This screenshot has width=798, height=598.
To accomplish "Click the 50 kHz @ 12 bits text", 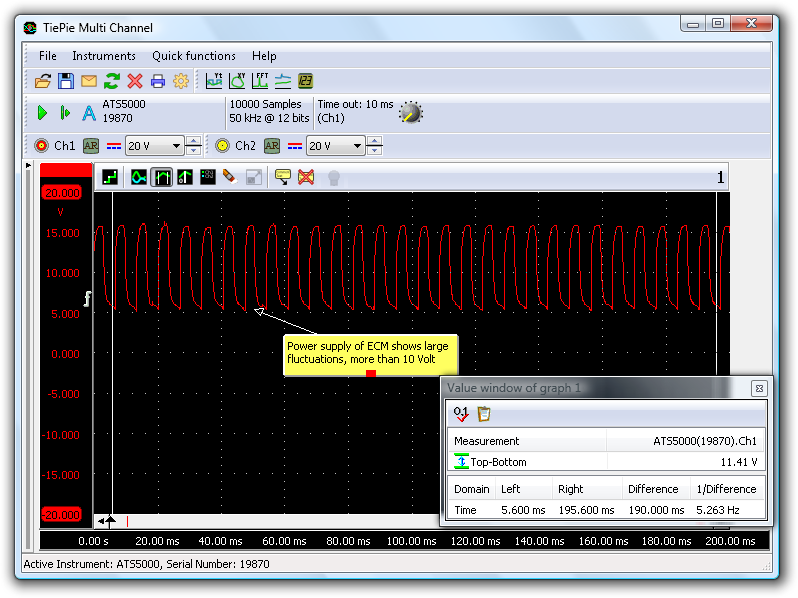I will point(269,118).
